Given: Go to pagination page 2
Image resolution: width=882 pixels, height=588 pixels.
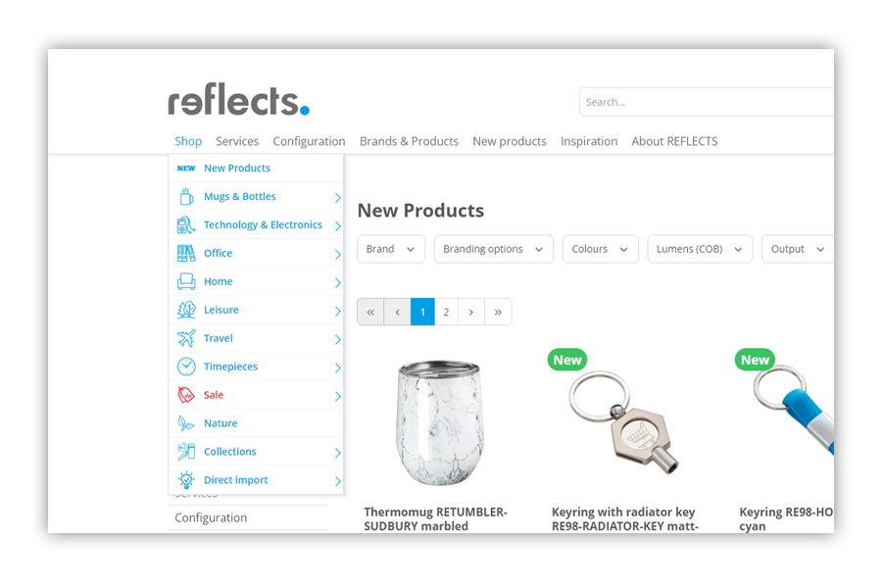Looking at the screenshot, I should tap(446, 312).
